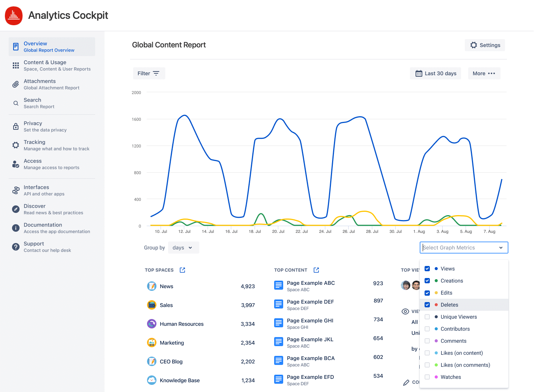Click the Search magnifier icon in sidebar
The height and width of the screenshot is (392, 534).
coord(15,103)
